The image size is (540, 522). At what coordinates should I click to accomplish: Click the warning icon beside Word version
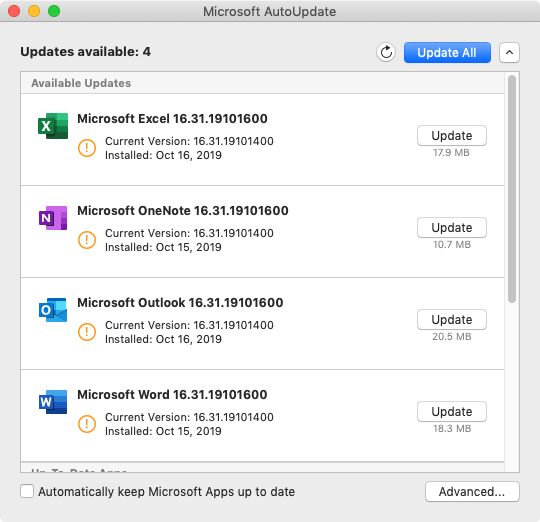pos(87,424)
